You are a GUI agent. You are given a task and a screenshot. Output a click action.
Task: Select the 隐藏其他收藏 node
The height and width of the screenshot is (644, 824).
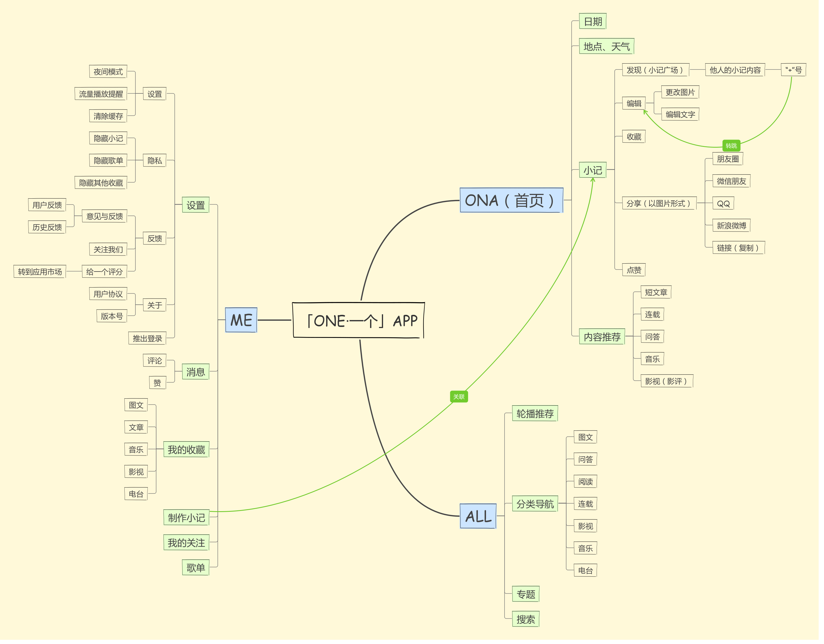tap(102, 184)
